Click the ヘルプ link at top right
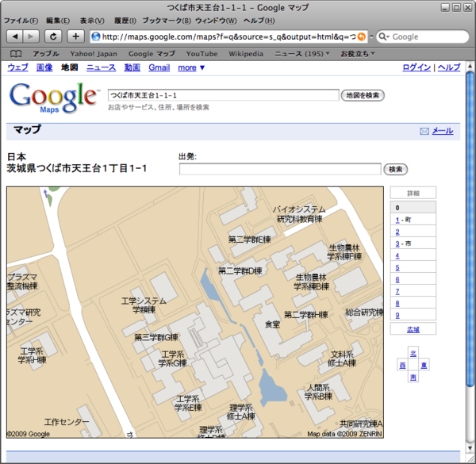This screenshot has height=464, width=476. (x=449, y=67)
